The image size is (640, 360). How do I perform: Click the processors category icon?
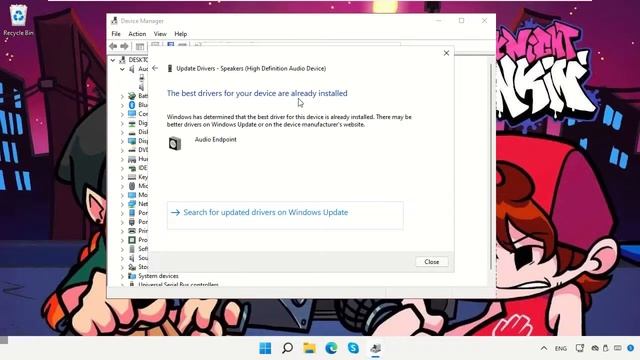(132, 240)
